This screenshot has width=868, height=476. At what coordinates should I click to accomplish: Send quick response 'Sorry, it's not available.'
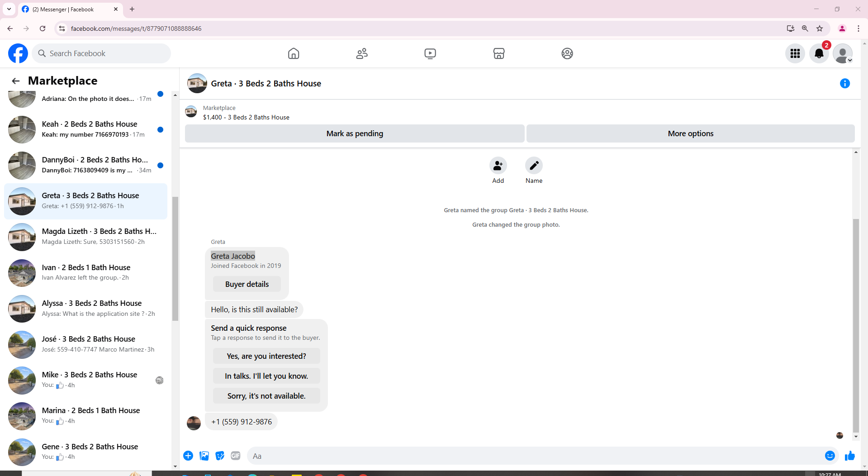[x=266, y=396]
